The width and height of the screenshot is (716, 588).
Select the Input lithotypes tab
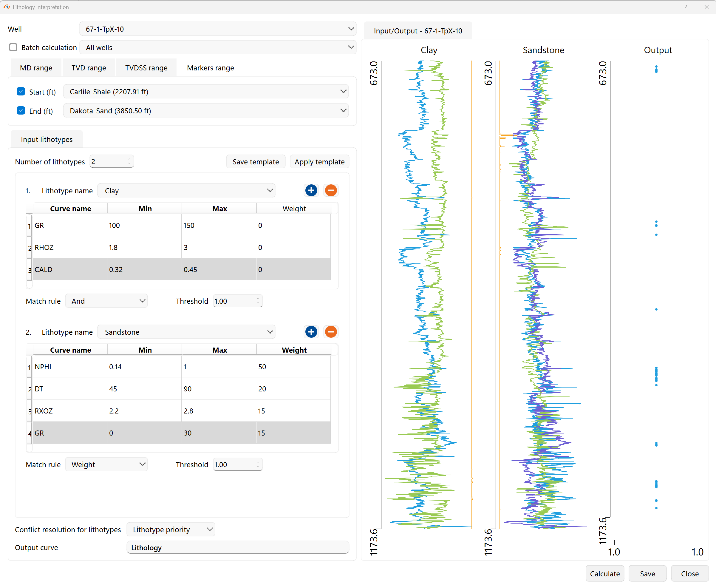(x=47, y=139)
